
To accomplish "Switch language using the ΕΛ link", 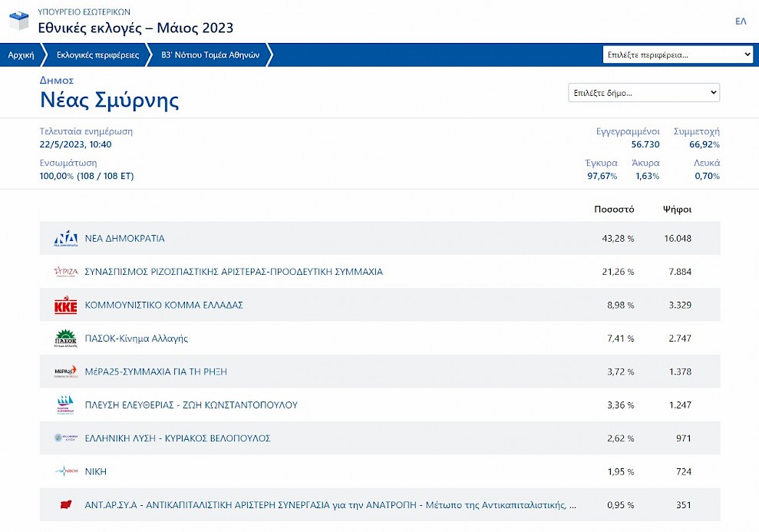I will (x=741, y=21).
